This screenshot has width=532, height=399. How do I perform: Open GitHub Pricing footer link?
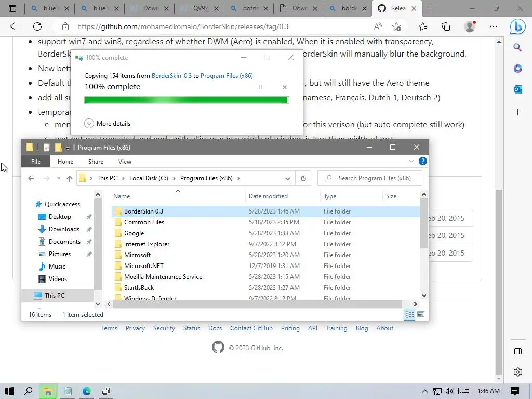pos(290,328)
